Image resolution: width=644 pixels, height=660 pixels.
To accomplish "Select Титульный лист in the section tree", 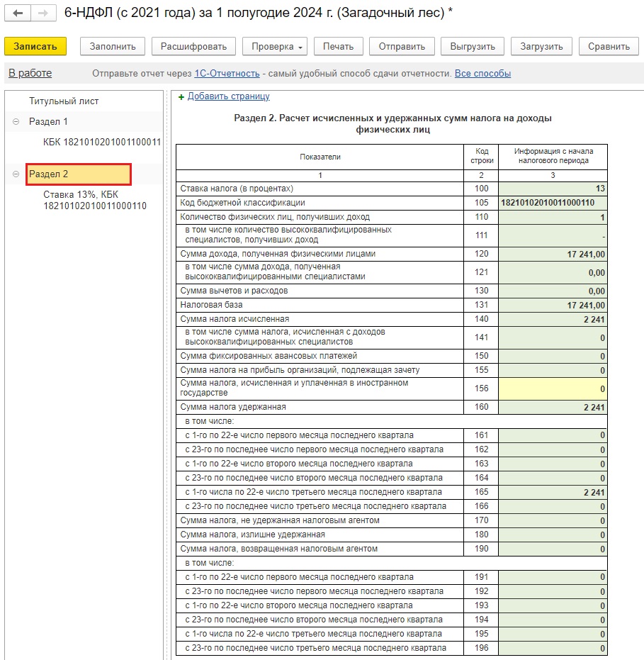I will pos(64,101).
